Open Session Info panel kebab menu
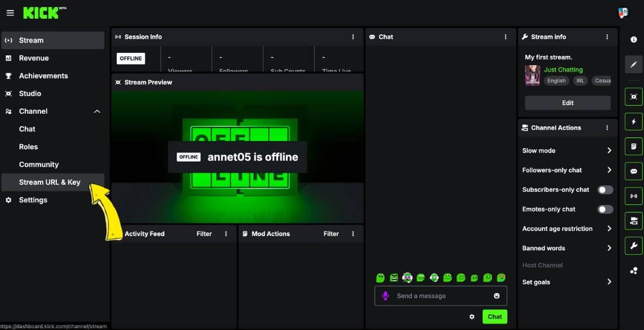This screenshot has height=330, width=644. tap(353, 37)
